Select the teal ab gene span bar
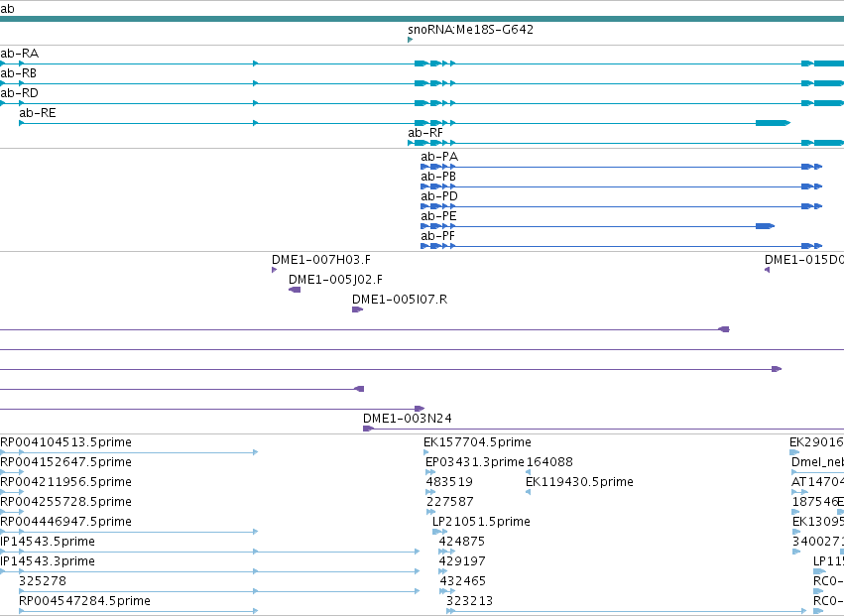The image size is (844, 616). (x=422, y=20)
